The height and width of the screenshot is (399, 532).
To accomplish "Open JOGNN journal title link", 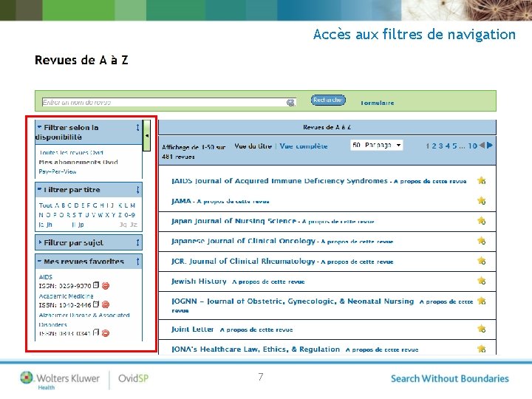I will coord(293,301).
